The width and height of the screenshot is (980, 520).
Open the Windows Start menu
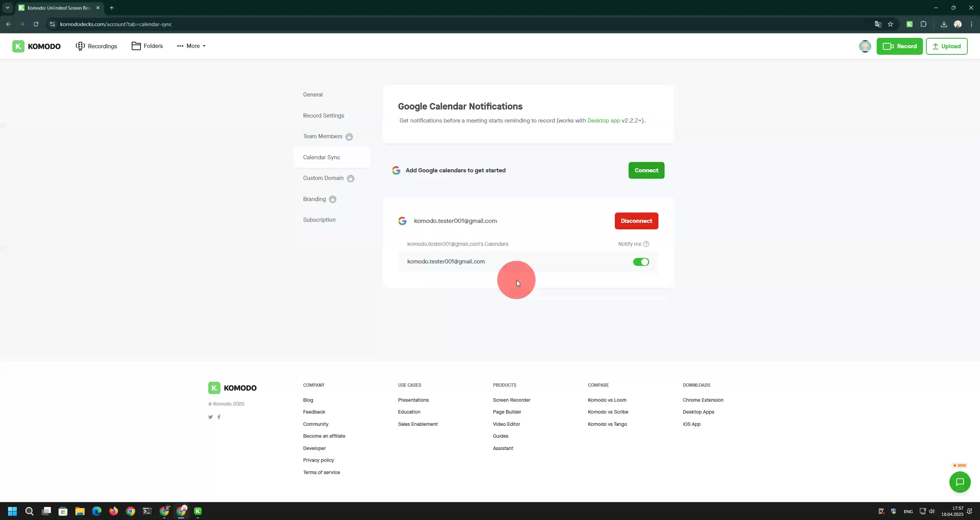point(12,511)
